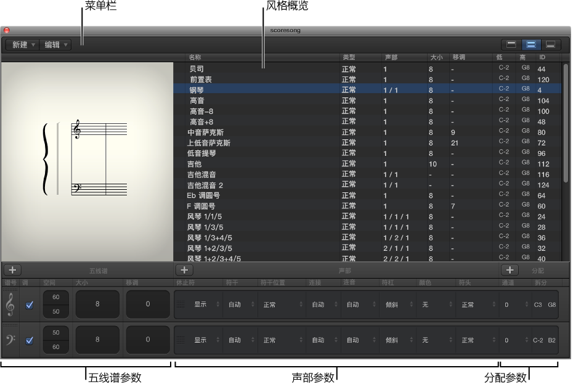Click the add icon in the 声部 section
This screenshot has width=573, height=392.
coord(184,269)
